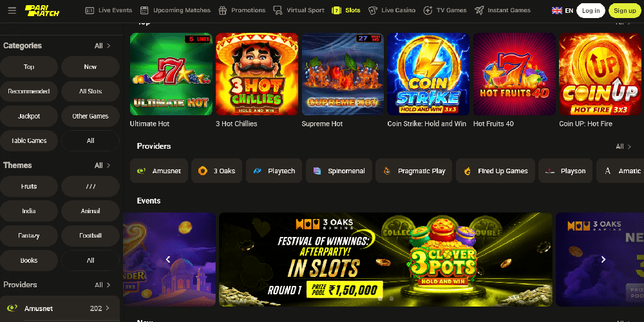Click the Live Casino cards icon
644x322 pixels.
pyautogui.click(x=372, y=11)
